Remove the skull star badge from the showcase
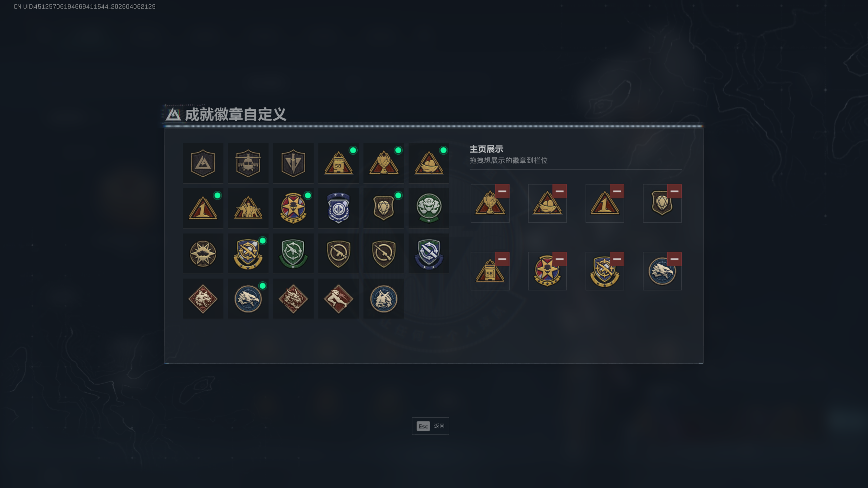 pyautogui.click(x=559, y=259)
